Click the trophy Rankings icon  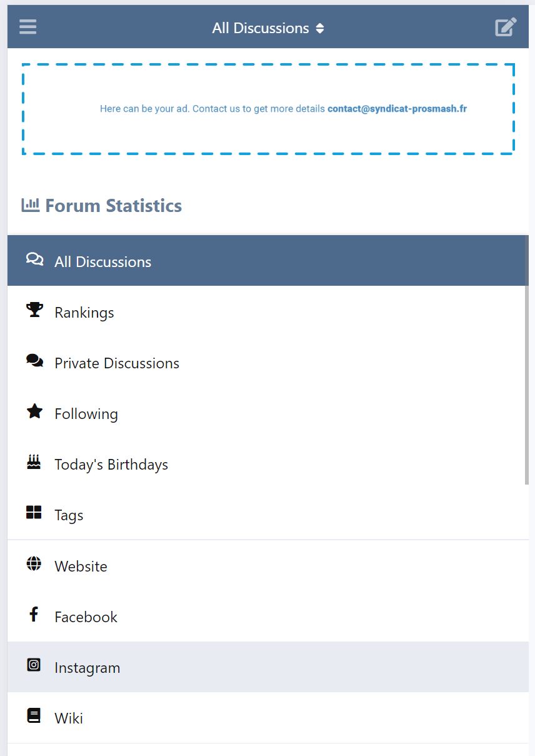pos(34,310)
